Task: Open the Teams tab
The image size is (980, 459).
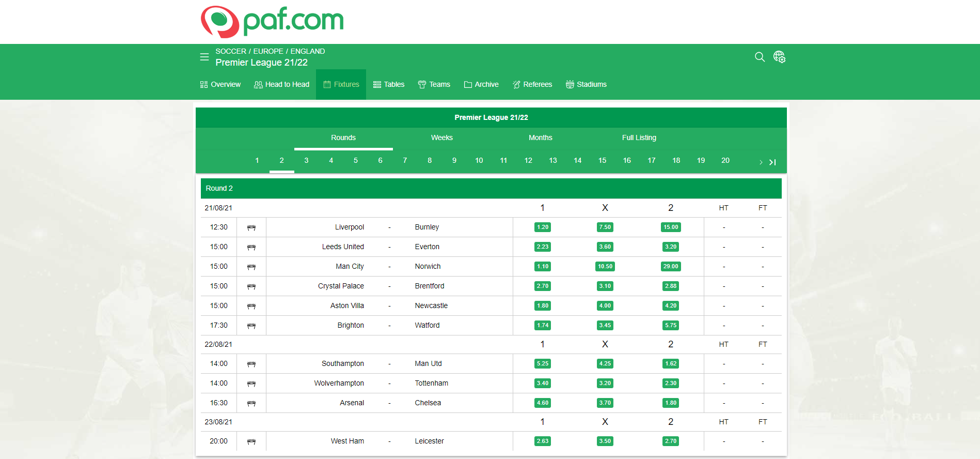Action: point(434,84)
